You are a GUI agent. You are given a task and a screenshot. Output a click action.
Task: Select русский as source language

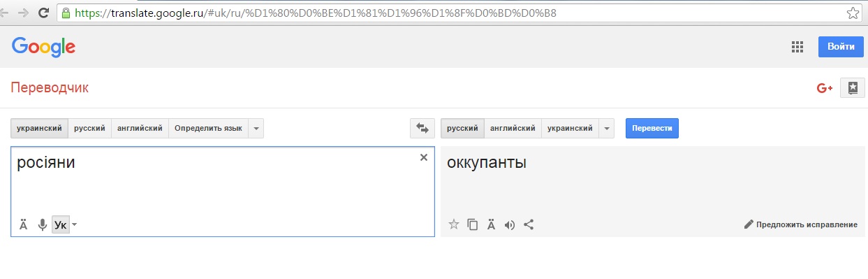(x=89, y=128)
